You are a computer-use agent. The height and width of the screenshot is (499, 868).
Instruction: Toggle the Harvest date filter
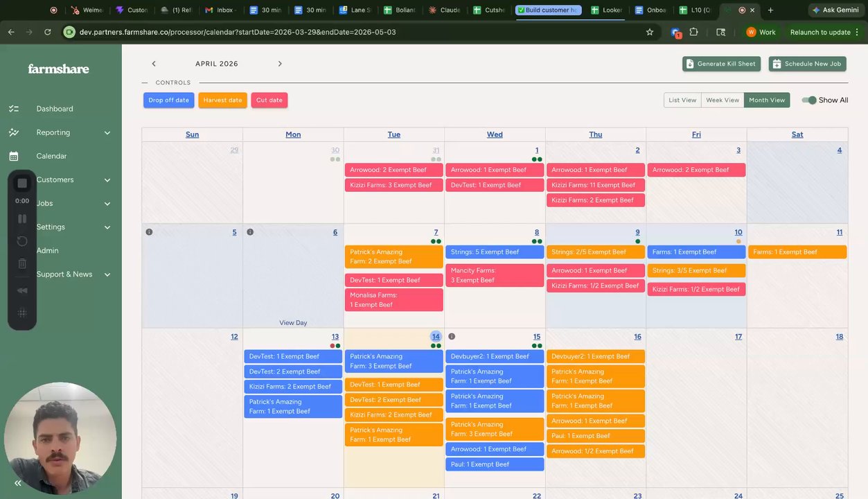pos(222,100)
